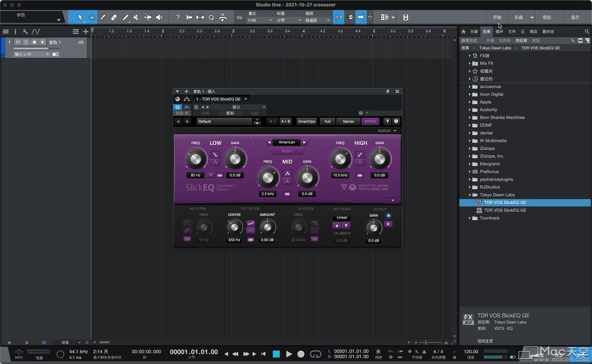Click the undo arrow in SlickEQ
Viewport: 592px width, 364px height.
pos(178,121)
